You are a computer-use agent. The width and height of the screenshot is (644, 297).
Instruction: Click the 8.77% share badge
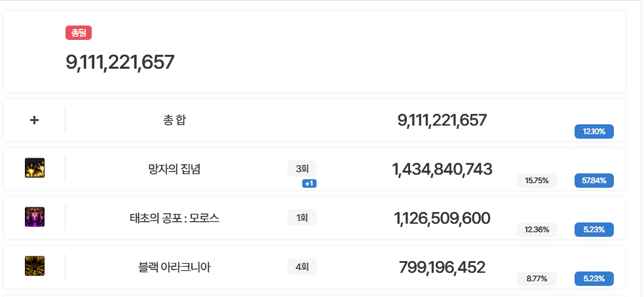[x=537, y=279]
